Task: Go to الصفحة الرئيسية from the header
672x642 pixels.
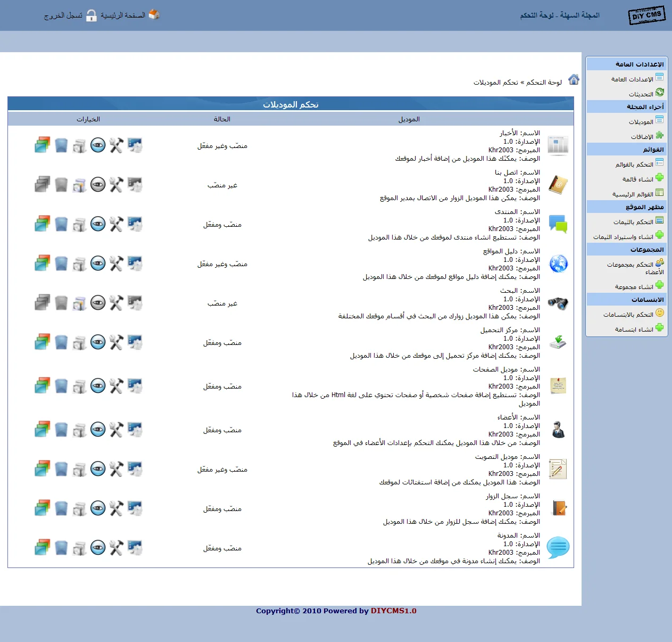Action: click(x=123, y=15)
